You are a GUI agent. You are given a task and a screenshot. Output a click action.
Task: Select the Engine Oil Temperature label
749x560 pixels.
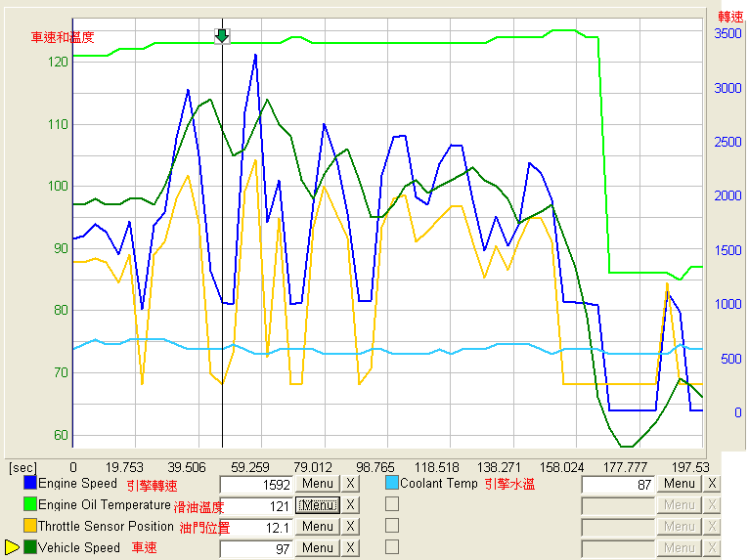pos(104,504)
